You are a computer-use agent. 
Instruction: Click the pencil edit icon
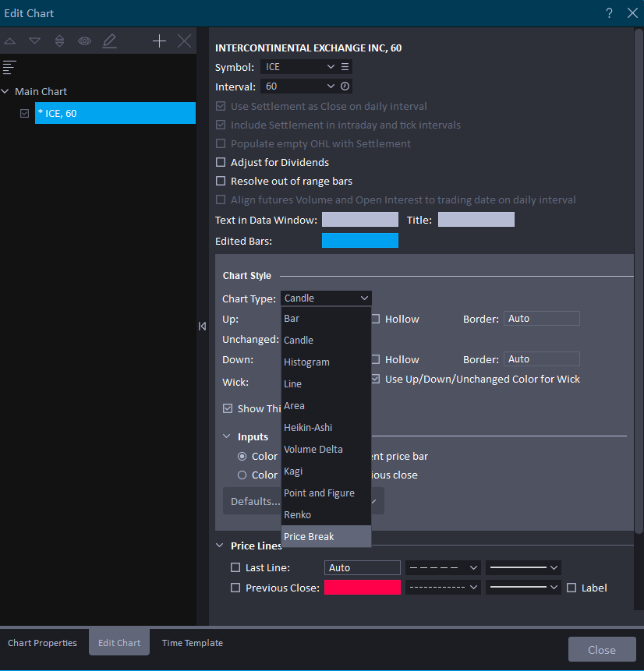(110, 41)
